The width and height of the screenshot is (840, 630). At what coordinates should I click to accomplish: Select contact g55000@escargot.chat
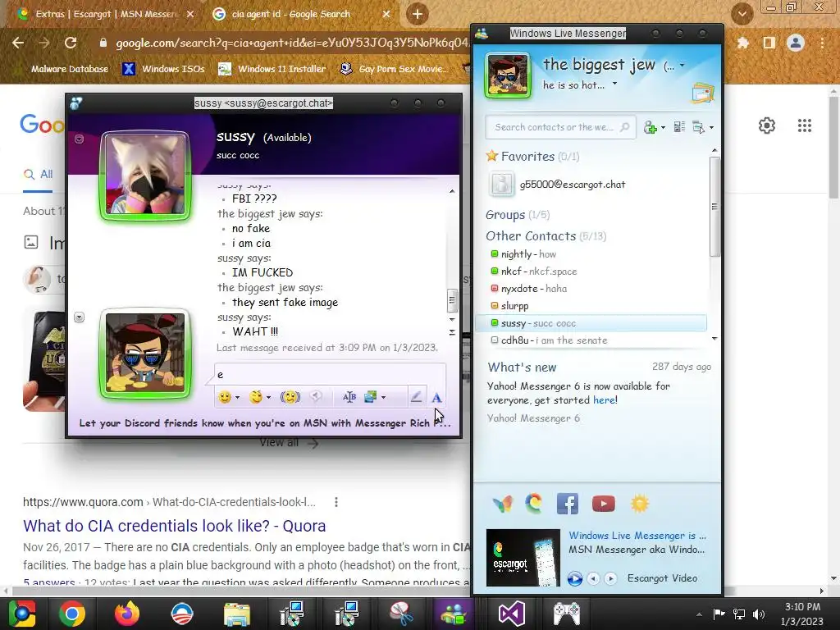coord(572,185)
